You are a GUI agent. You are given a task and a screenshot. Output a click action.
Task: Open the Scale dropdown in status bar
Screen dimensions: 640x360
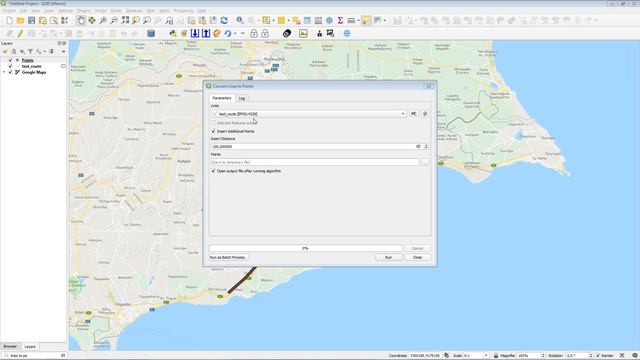pos(486,356)
